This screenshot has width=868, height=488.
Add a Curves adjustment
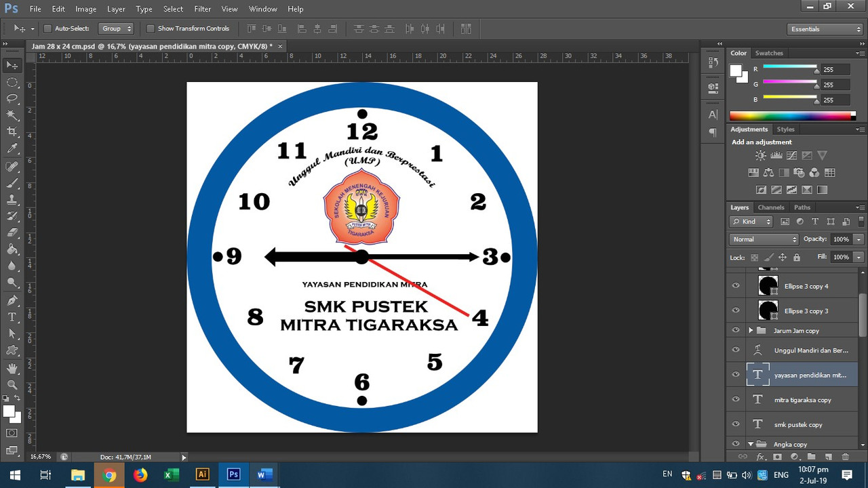791,156
